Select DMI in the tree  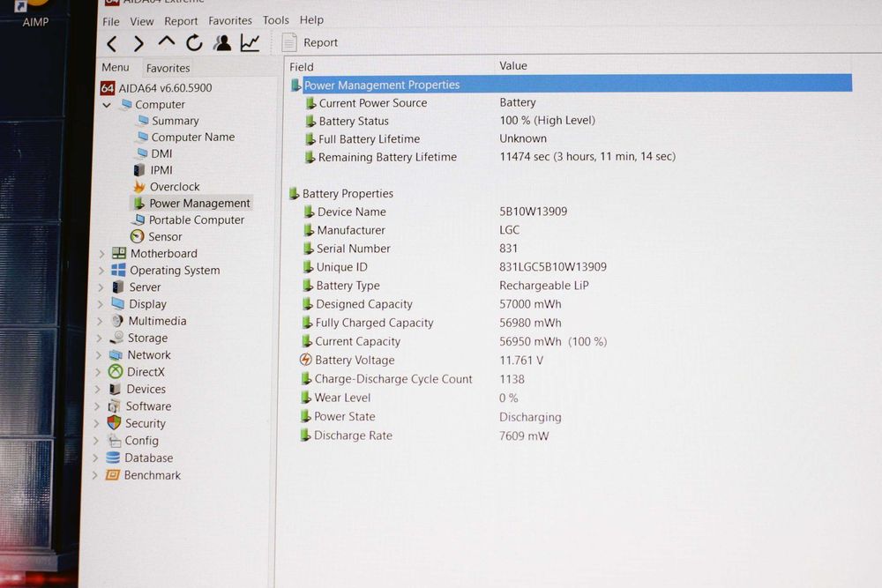click(x=154, y=153)
